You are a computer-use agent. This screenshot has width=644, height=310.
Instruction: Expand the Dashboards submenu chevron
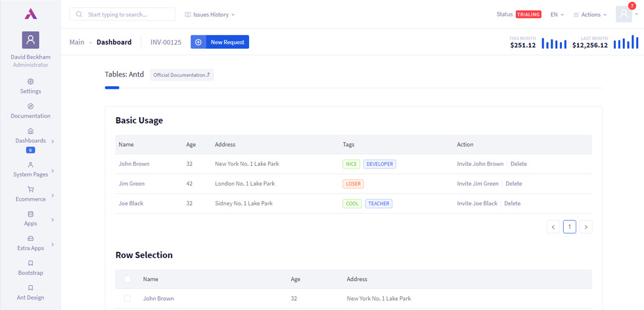point(53,141)
